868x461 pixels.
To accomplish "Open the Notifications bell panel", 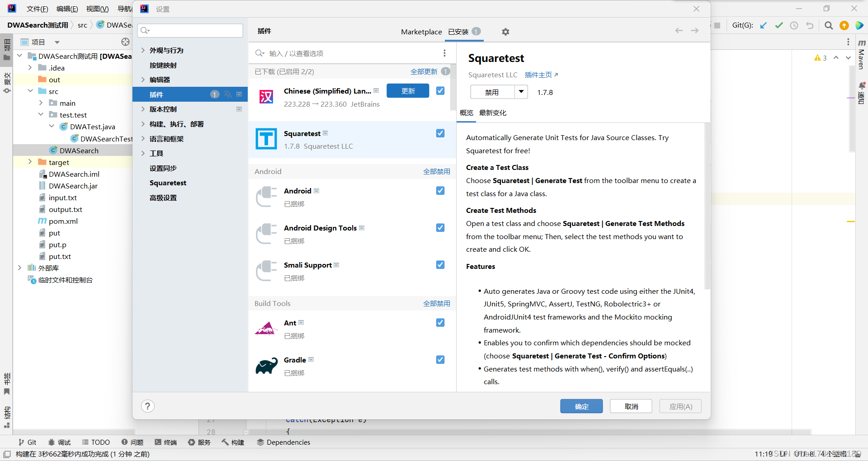I will pyautogui.click(x=862, y=93).
